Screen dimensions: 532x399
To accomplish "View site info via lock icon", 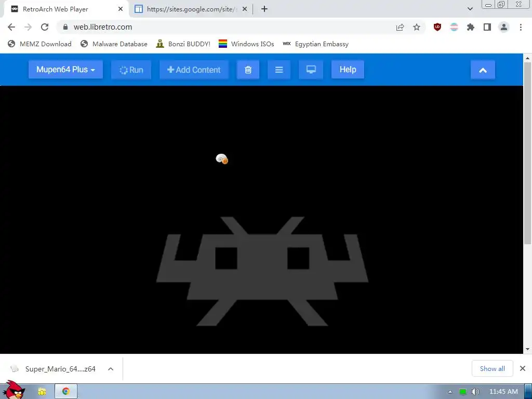I will coord(65,27).
